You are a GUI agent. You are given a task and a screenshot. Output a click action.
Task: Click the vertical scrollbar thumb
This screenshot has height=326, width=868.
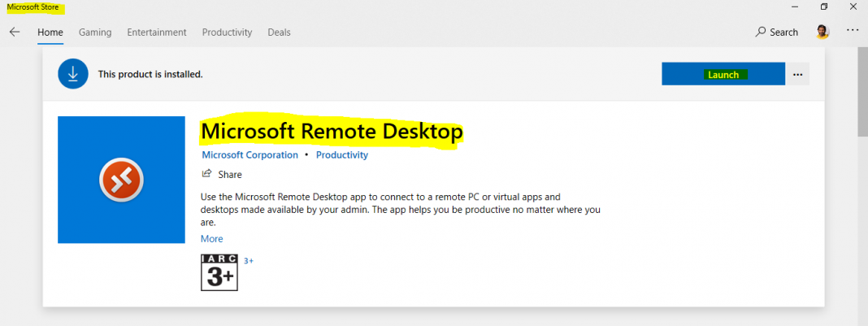[862, 91]
